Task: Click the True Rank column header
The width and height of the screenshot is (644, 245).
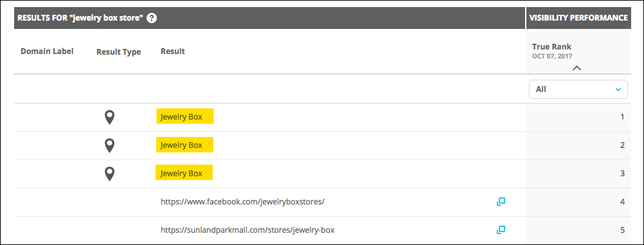Action: [551, 46]
